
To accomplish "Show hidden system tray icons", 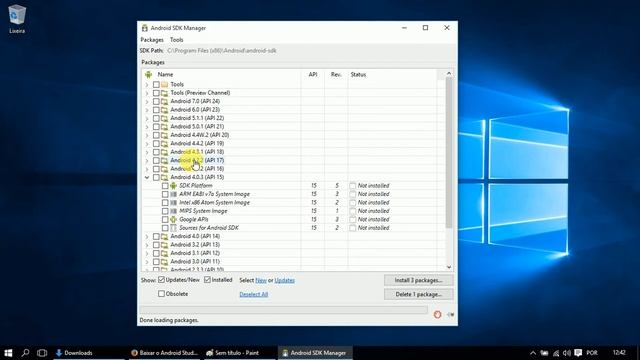I will click(533, 353).
